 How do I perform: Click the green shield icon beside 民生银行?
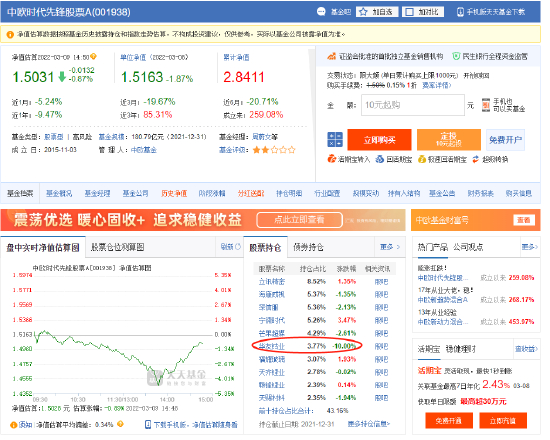[456, 56]
